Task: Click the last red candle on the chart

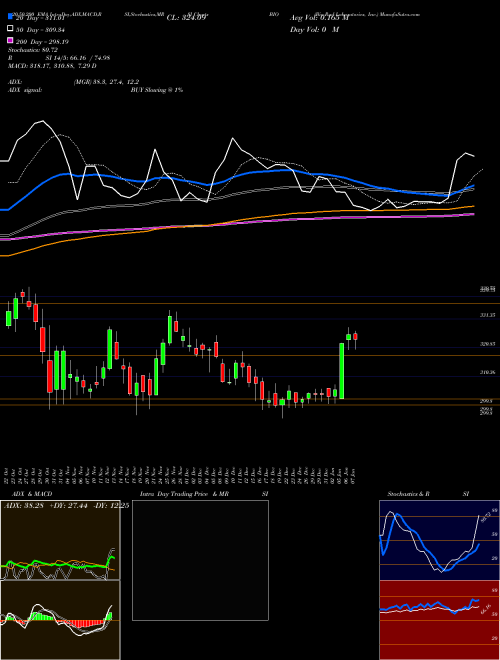Action: click(x=355, y=336)
